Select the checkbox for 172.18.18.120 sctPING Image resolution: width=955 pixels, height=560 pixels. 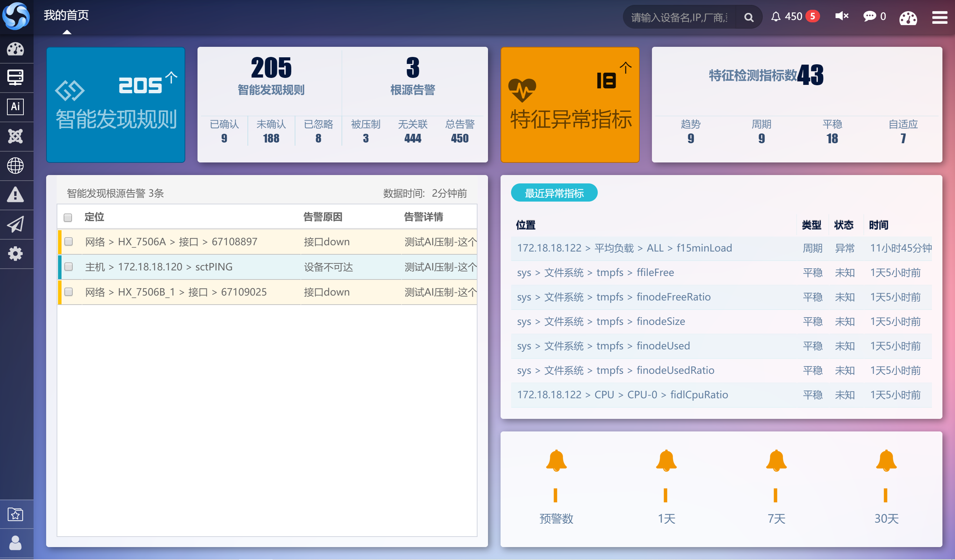(x=69, y=267)
